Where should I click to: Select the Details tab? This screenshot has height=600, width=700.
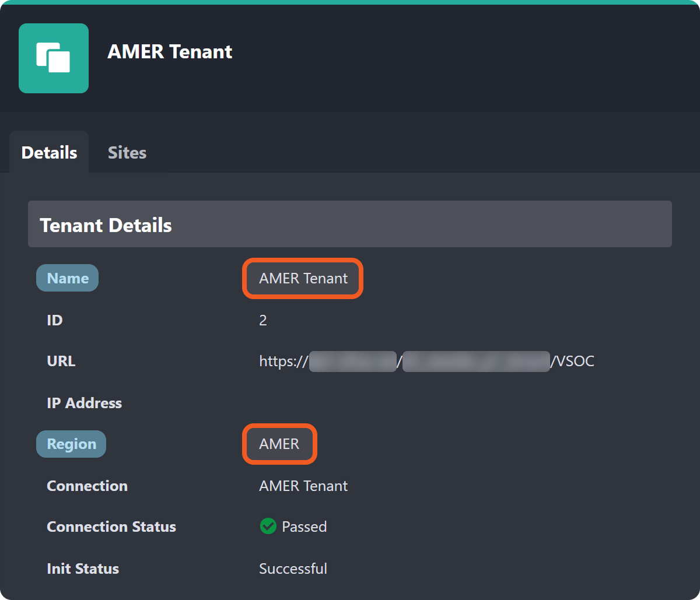tap(49, 153)
